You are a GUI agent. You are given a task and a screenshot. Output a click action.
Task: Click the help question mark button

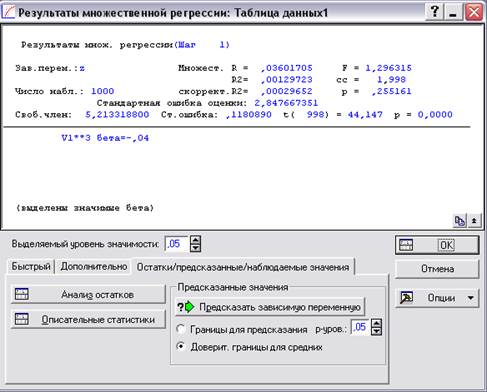pos(434,12)
